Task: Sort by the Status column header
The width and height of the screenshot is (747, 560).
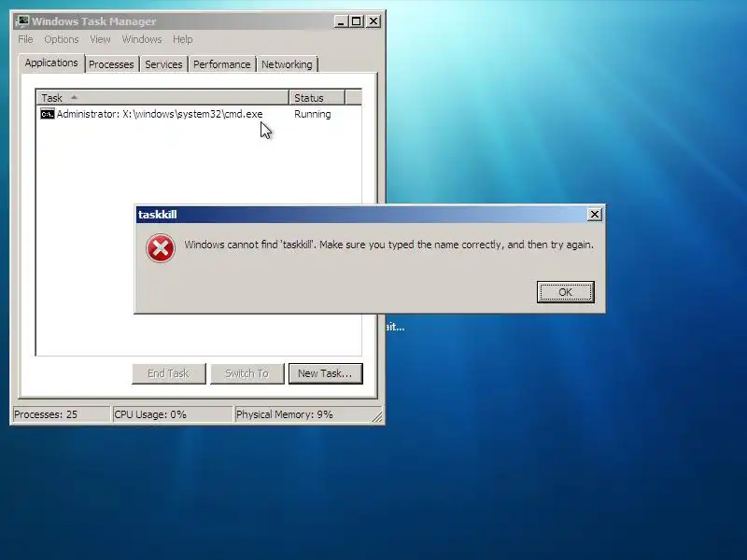Action: (317, 98)
